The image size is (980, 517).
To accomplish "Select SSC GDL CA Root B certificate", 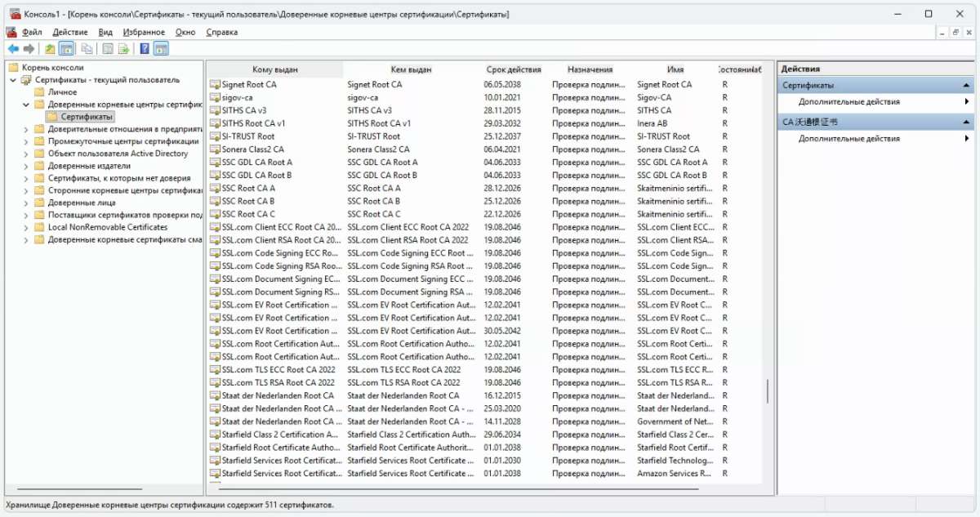I will (x=485, y=175).
